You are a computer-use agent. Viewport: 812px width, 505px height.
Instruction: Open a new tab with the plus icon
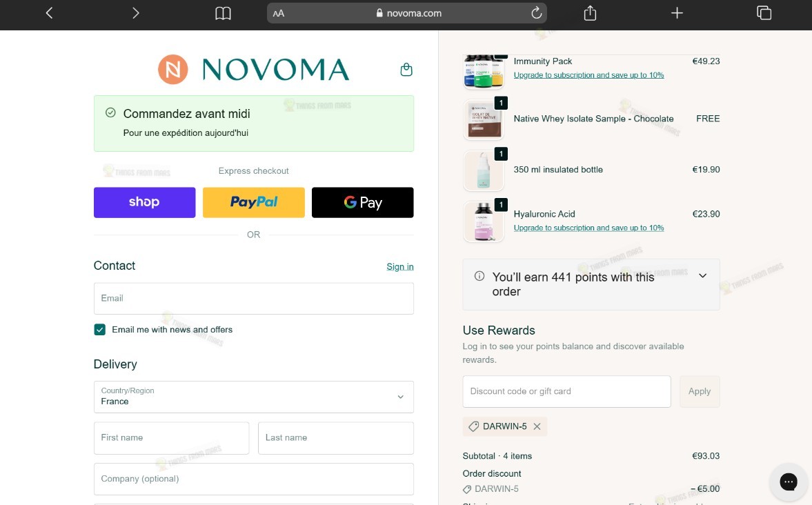tap(677, 13)
